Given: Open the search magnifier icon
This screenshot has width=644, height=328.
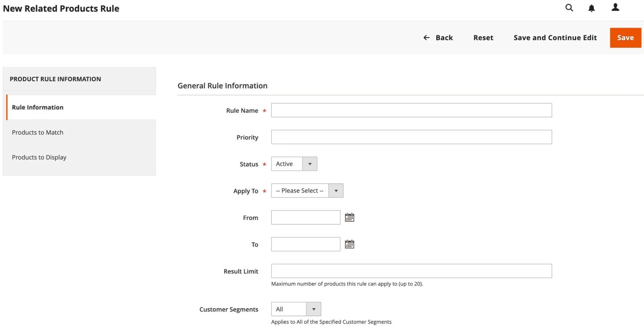Looking at the screenshot, I should 569,8.
